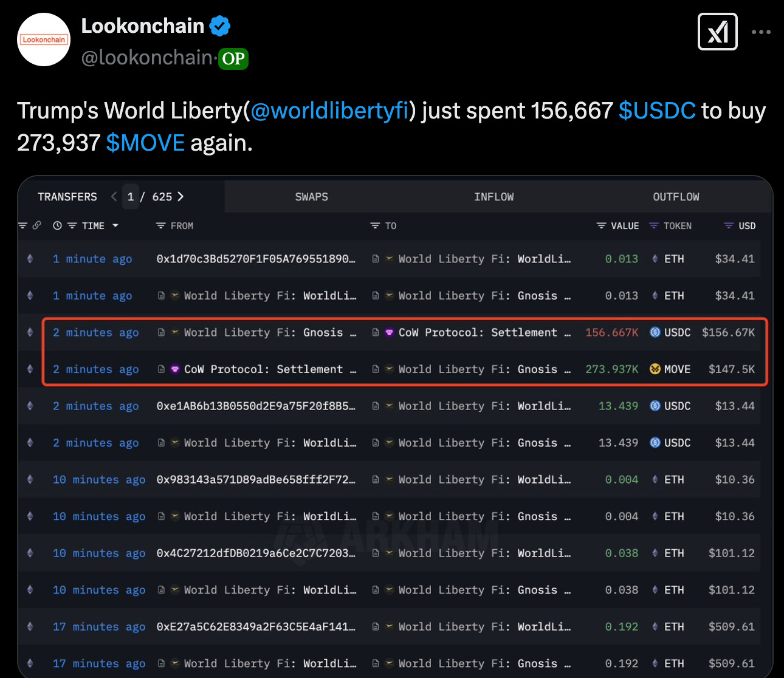Switch to the OUTFLOW tab
The width and height of the screenshot is (784, 678).
click(676, 197)
